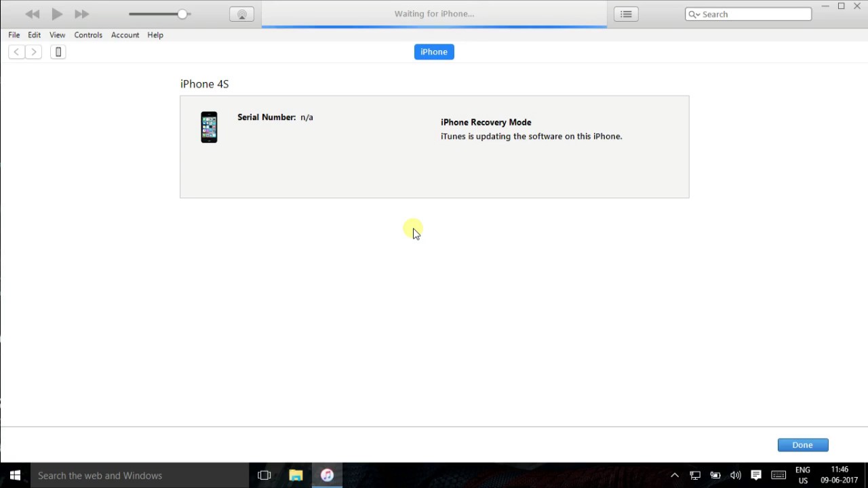The height and width of the screenshot is (488, 868).
Task: Open the File menu
Action: (x=14, y=35)
